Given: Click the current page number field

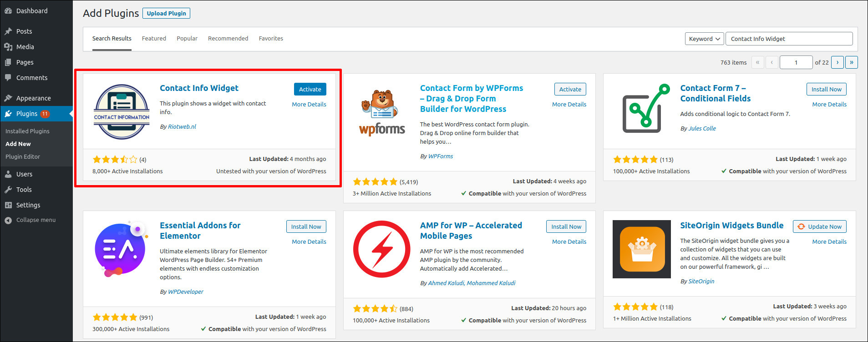Looking at the screenshot, I should (796, 62).
